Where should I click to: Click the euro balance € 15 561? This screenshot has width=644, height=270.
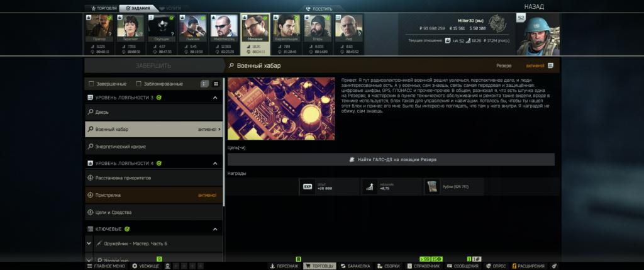458,28
